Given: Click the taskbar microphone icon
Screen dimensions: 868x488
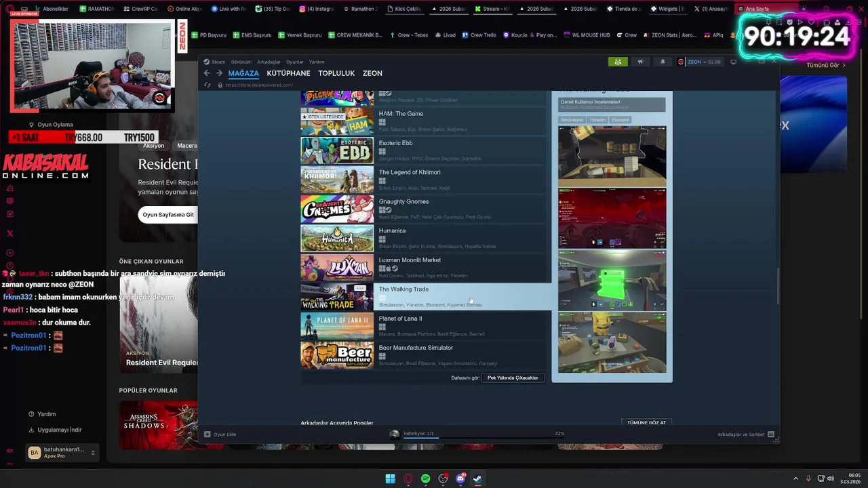Looking at the screenshot, I should pyautogui.click(x=808, y=479).
